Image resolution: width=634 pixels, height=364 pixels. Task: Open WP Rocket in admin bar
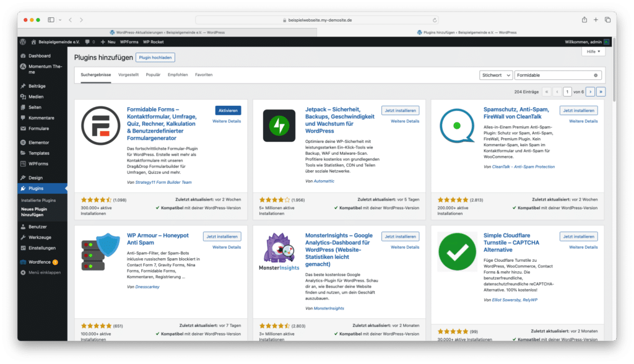[x=154, y=41]
